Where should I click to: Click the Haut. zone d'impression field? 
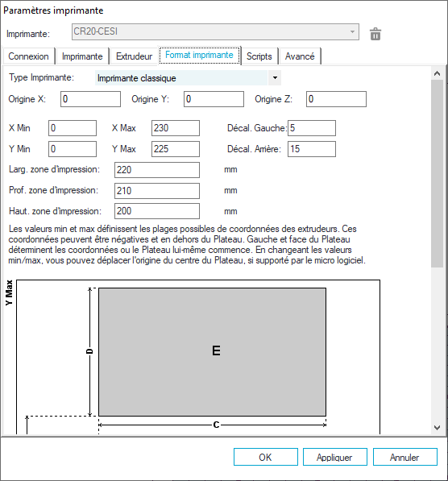pos(157,211)
